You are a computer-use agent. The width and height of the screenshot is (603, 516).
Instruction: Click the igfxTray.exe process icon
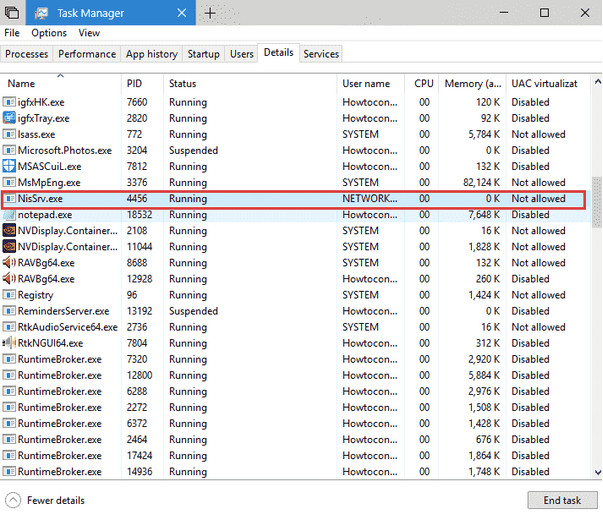(x=9, y=118)
